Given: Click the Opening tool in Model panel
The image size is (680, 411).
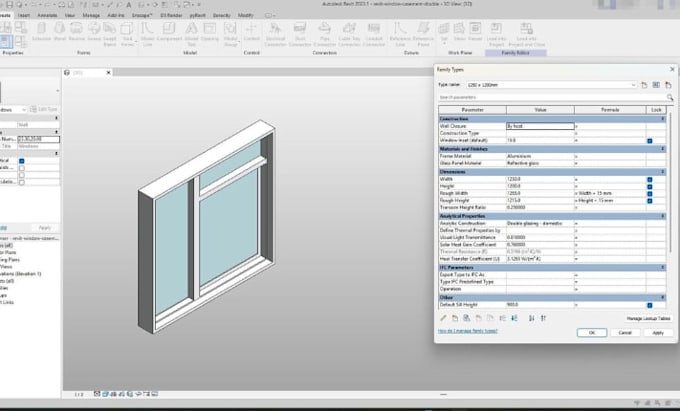Looking at the screenshot, I should [x=210, y=33].
